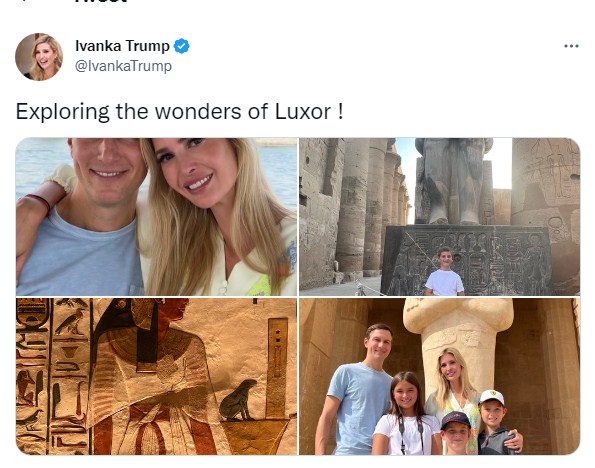Click the carved black pedestal under statue
This screenshot has width=595, height=468.
point(466,260)
